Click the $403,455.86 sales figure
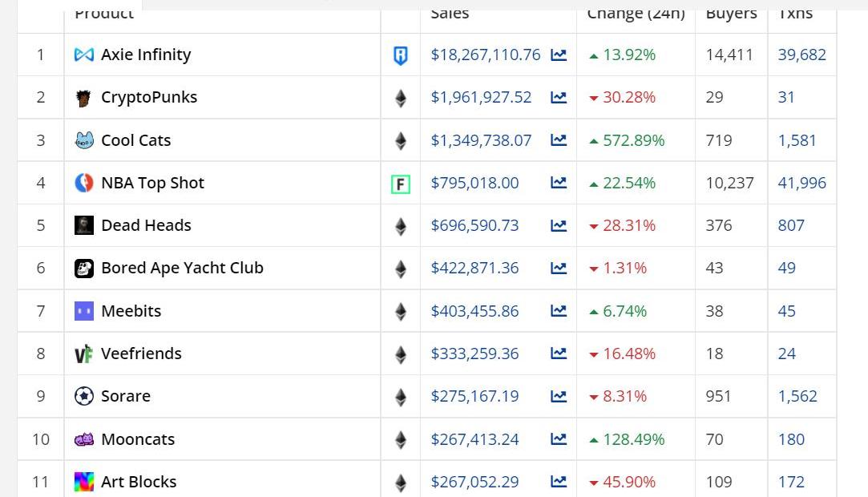The height and width of the screenshot is (497, 868). pos(475,311)
